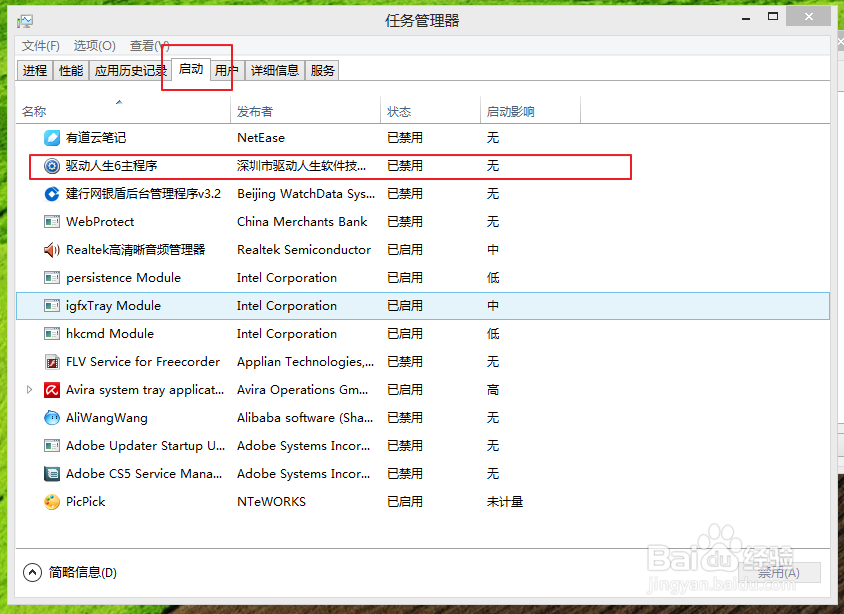Click the 有道云笔记 app icon
844x614 pixels.
(52, 138)
